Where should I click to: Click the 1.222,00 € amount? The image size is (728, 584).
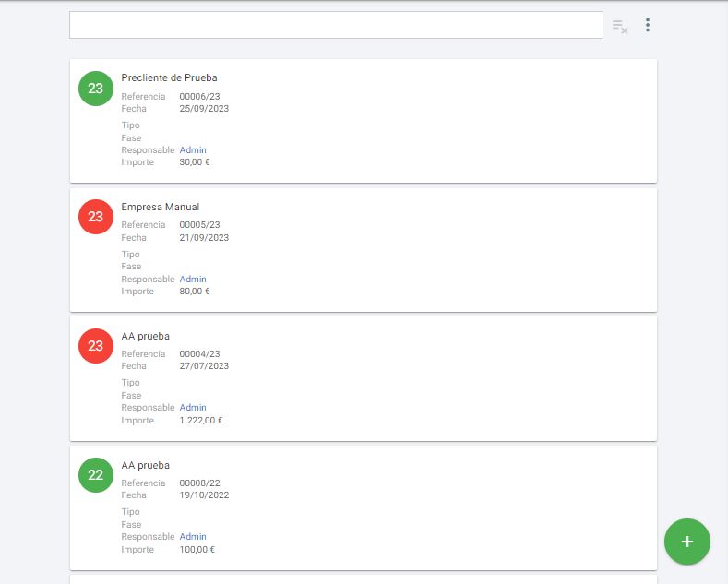[x=201, y=421]
